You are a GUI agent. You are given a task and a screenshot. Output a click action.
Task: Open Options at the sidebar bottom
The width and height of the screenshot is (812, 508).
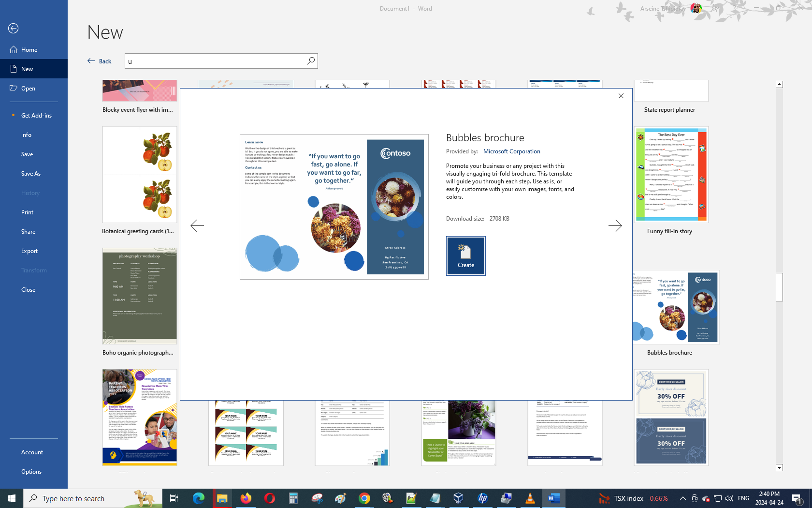click(x=31, y=472)
